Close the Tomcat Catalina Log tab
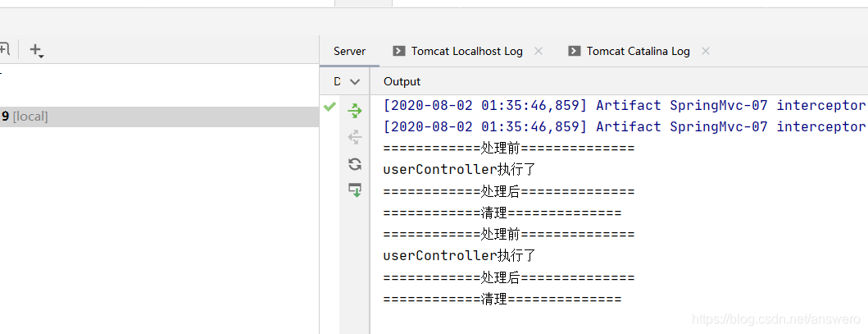This screenshot has width=868, height=334. pos(705,51)
